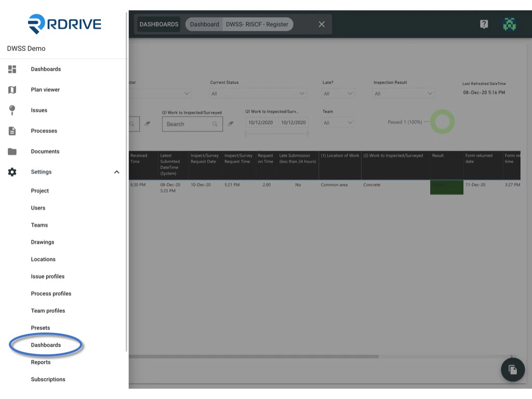Collapse the Settings section in sidebar

[116, 172]
